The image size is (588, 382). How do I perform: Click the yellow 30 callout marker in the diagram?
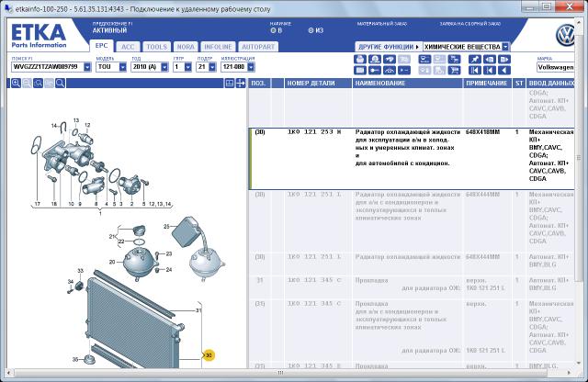click(209, 355)
